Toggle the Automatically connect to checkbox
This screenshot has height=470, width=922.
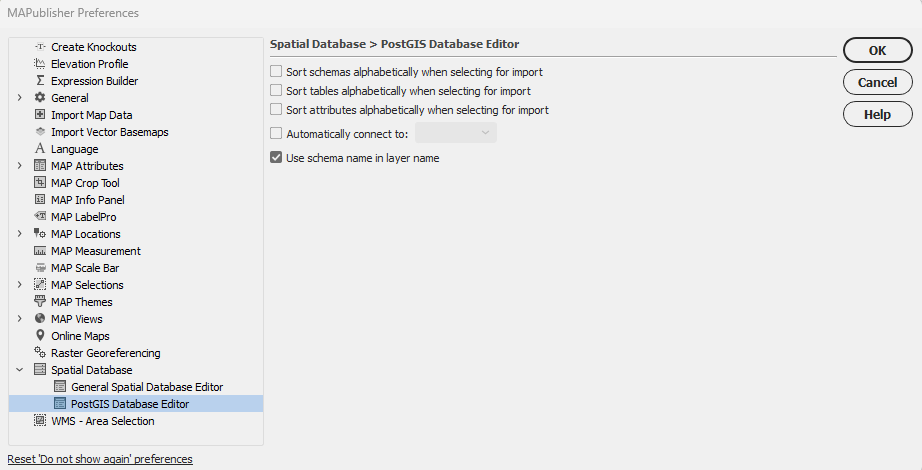(276, 134)
